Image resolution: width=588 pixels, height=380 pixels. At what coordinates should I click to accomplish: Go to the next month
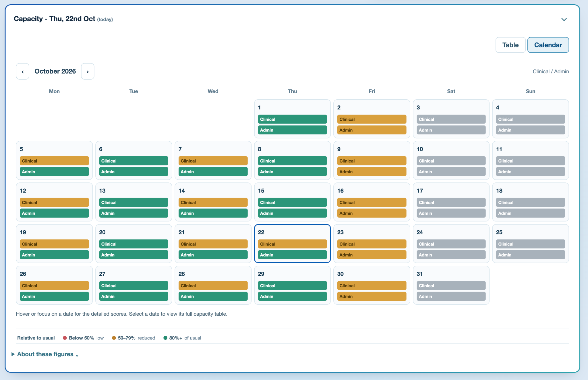point(88,71)
